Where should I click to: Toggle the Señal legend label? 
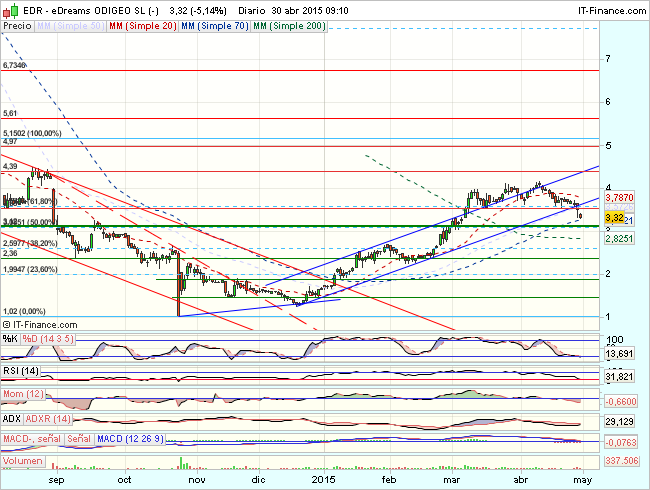79,439
